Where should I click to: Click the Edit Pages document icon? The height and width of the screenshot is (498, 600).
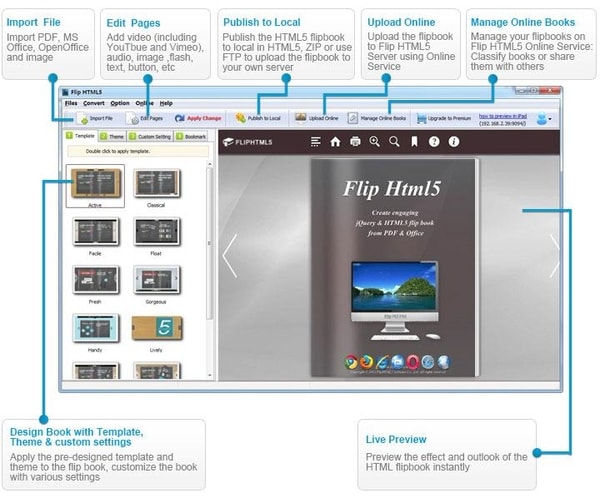(132, 118)
